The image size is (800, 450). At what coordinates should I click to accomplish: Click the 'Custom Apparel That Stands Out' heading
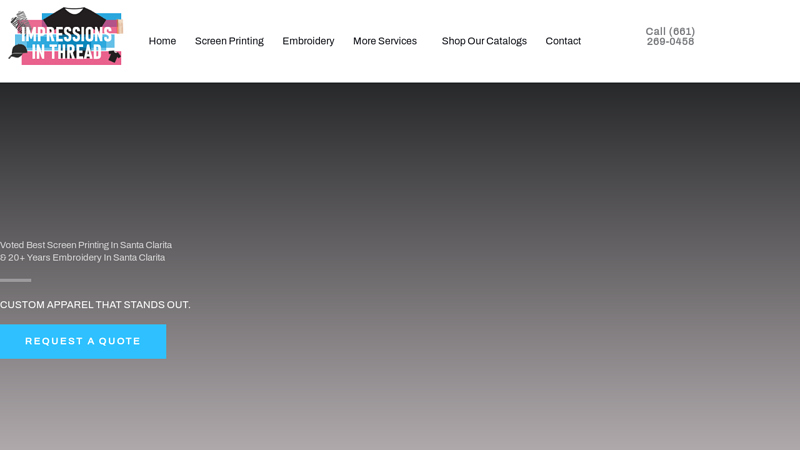pyautogui.click(x=95, y=305)
